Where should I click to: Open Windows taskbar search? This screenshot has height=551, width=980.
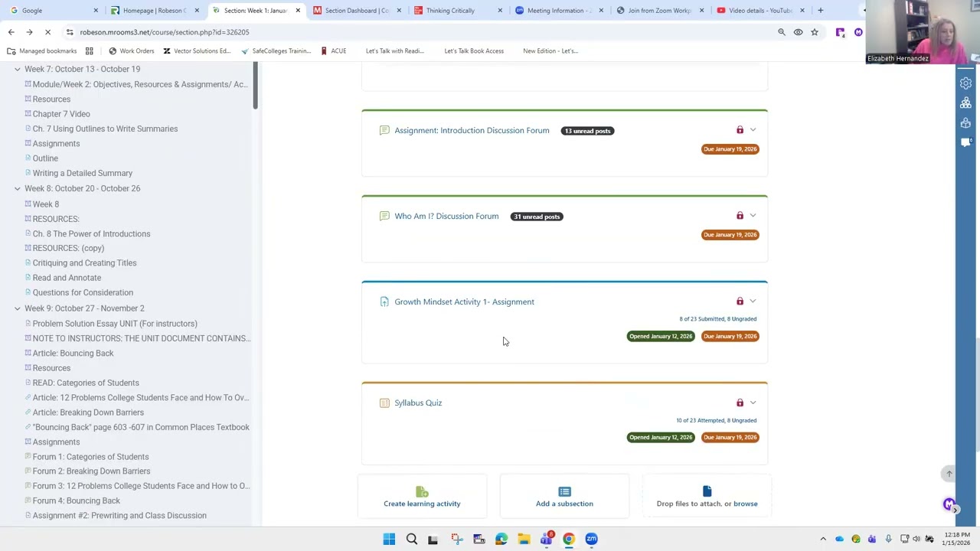click(411, 539)
